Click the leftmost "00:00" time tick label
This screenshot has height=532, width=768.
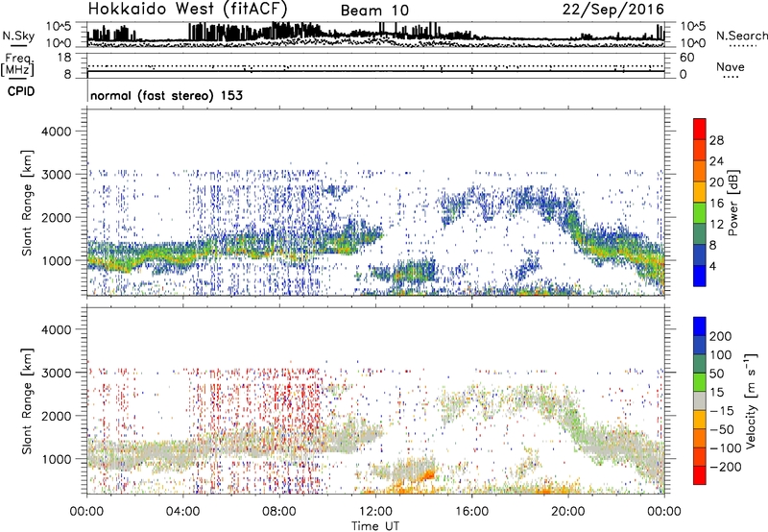(86, 512)
